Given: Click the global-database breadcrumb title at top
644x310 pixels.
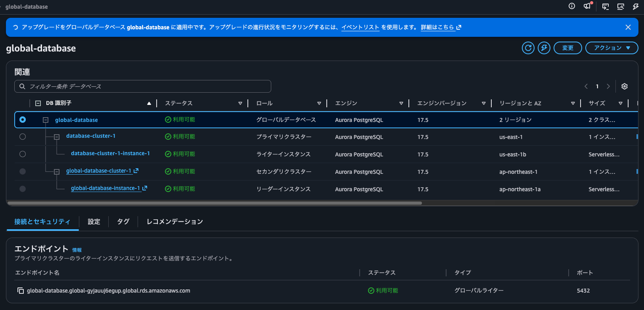Looking at the screenshot, I should [27, 7].
